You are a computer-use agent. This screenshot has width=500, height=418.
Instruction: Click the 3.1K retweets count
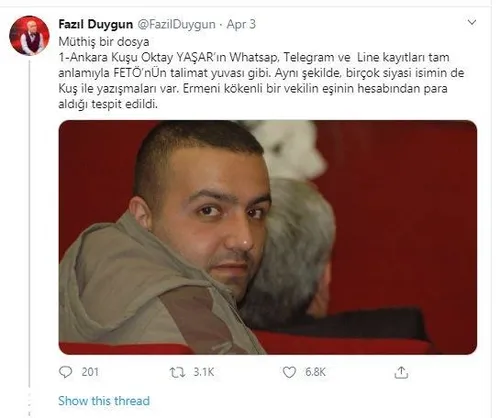[x=204, y=372]
